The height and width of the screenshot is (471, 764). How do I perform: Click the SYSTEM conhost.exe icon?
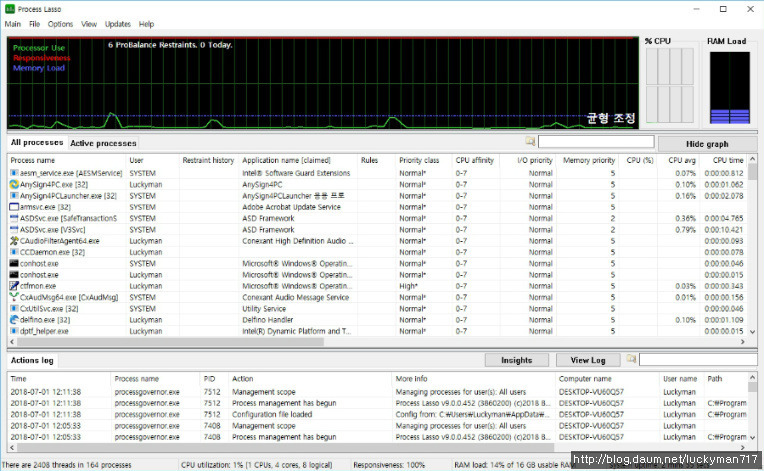coord(14,264)
